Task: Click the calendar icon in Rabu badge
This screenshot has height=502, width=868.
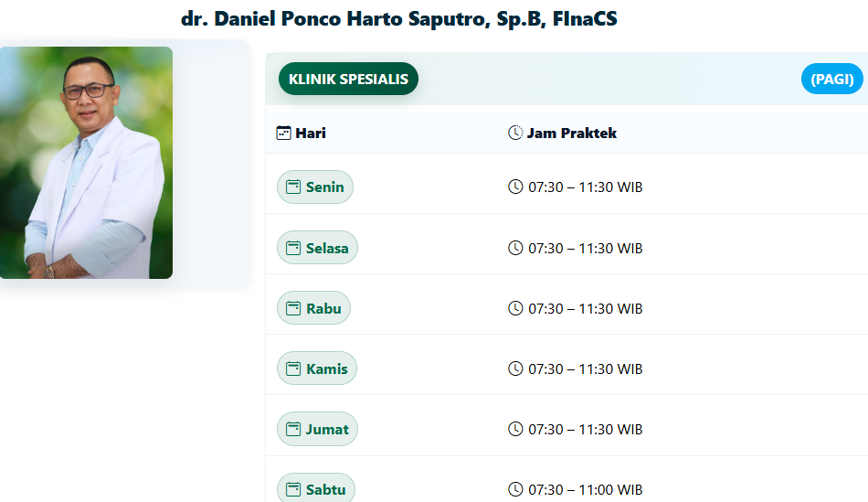Action: 293,308
